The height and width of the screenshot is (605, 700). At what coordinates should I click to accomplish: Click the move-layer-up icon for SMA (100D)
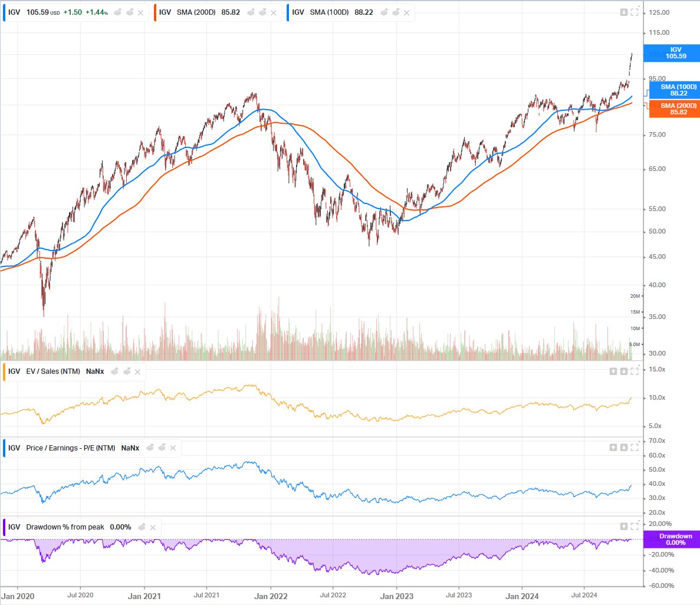tap(384, 12)
